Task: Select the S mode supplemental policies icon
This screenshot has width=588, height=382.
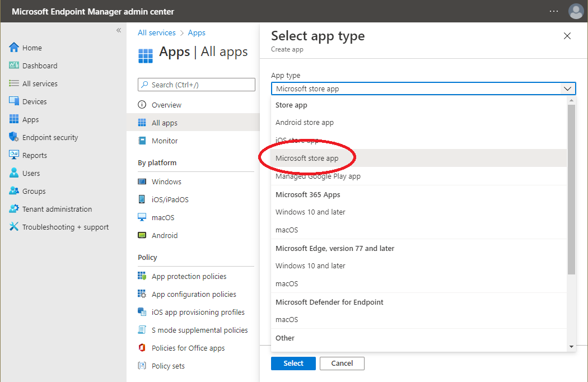Action: click(142, 330)
